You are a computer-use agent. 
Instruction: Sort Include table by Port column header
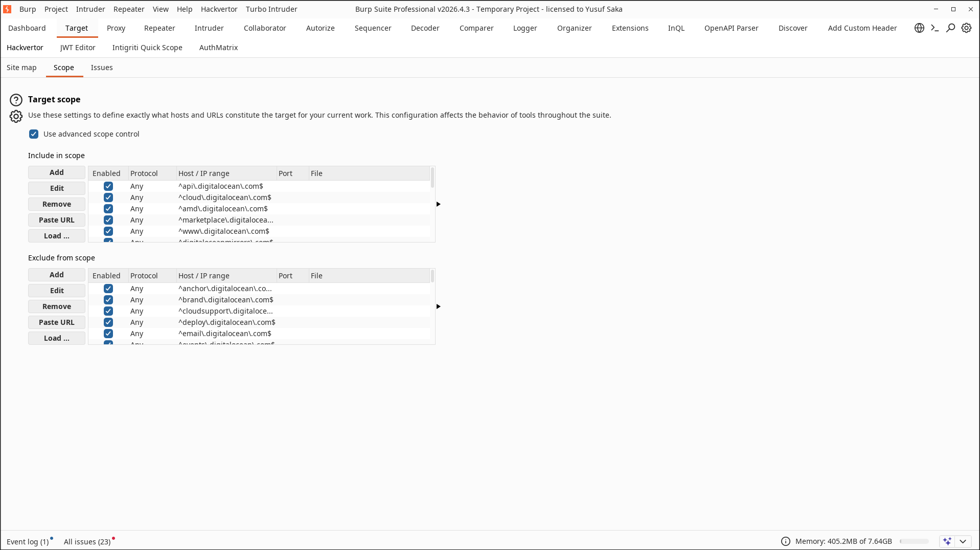(292, 173)
